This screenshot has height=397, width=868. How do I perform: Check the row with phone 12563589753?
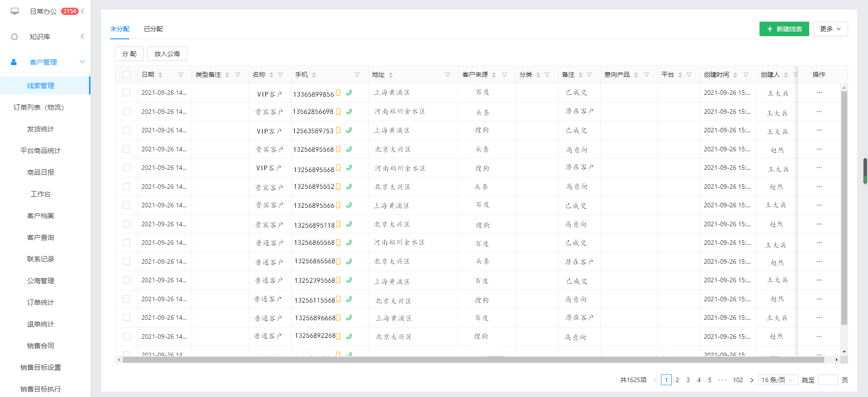(x=127, y=130)
